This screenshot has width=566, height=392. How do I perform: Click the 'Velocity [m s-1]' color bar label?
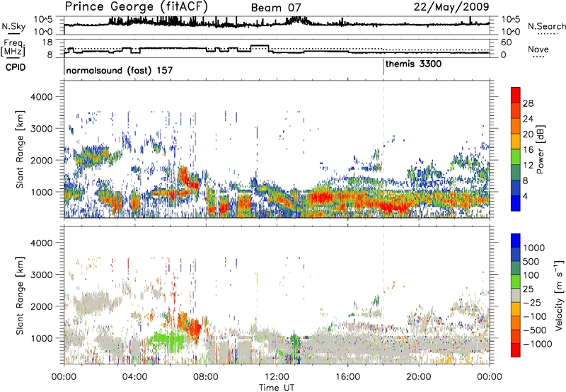(559, 295)
